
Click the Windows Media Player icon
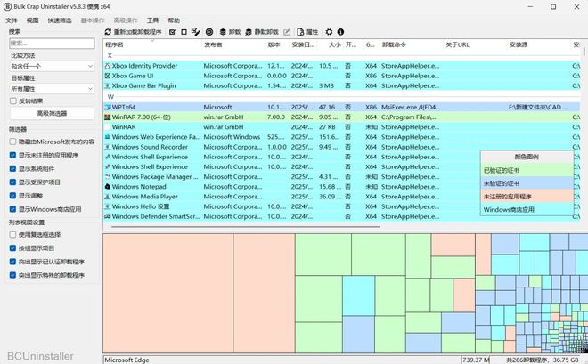pos(108,197)
